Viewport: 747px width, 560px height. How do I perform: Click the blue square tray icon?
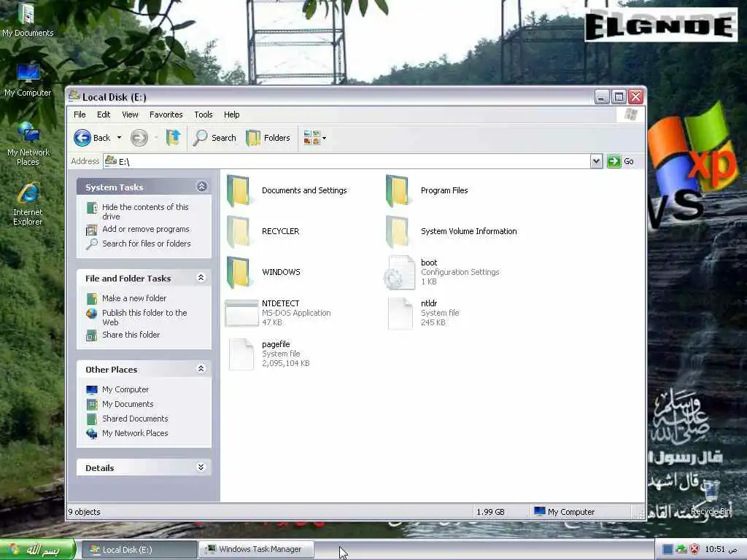pyautogui.click(x=668, y=550)
